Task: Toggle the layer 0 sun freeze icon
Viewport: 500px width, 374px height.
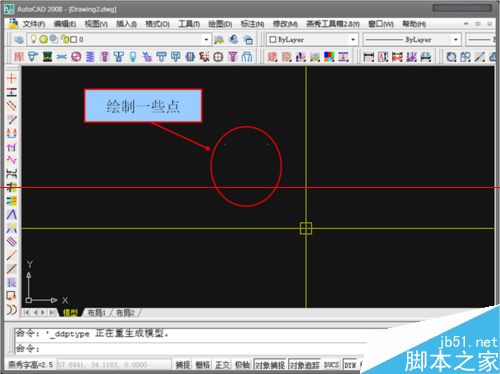Action: click(43, 39)
